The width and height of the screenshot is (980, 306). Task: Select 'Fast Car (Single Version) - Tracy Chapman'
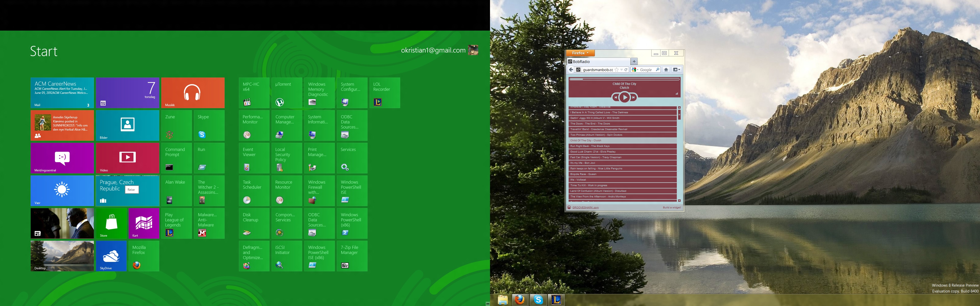pos(622,157)
